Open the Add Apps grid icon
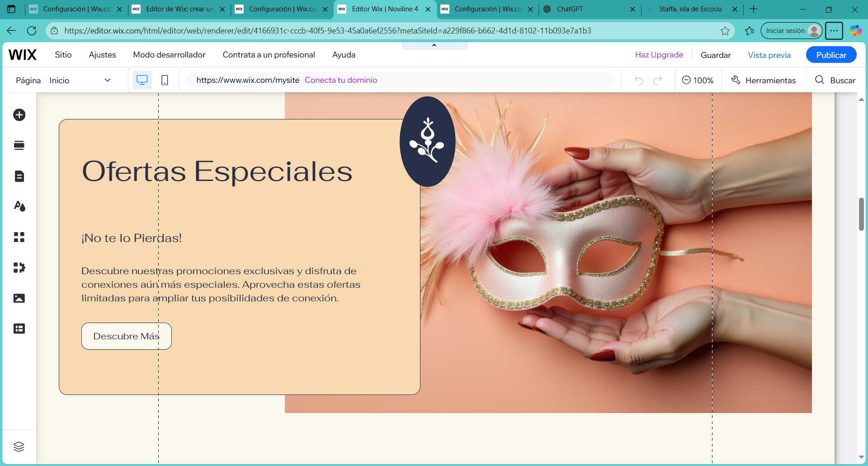The width and height of the screenshot is (868, 466). [19, 237]
